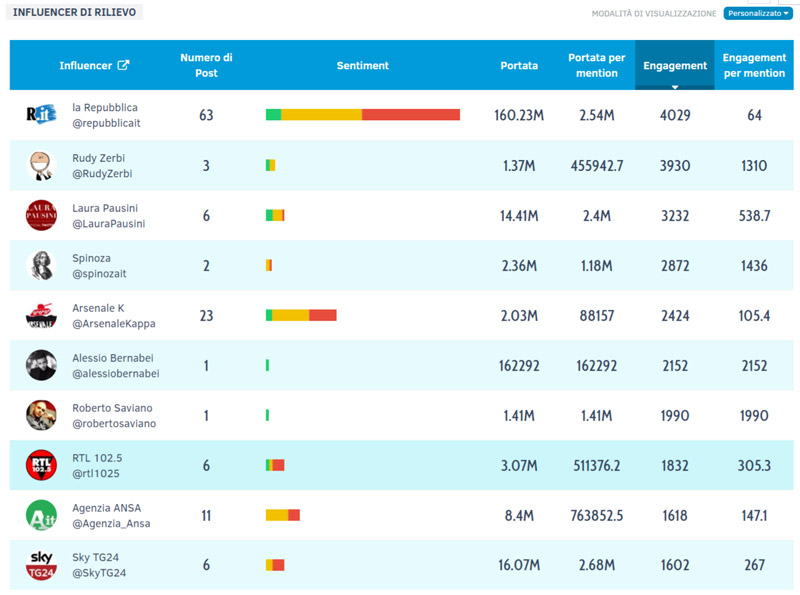Click Agenzia ANSA post count 11
Image resolution: width=800 pixels, height=595 pixels.
click(x=206, y=516)
